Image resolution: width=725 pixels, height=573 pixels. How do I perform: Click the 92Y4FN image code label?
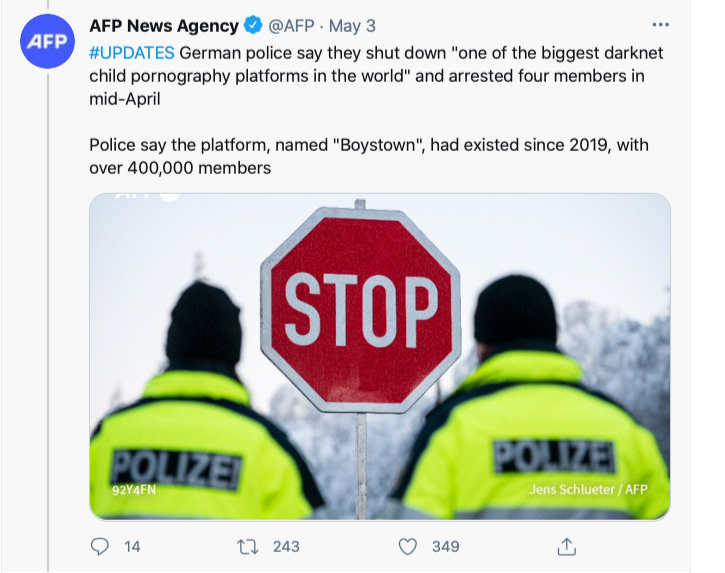(x=134, y=490)
